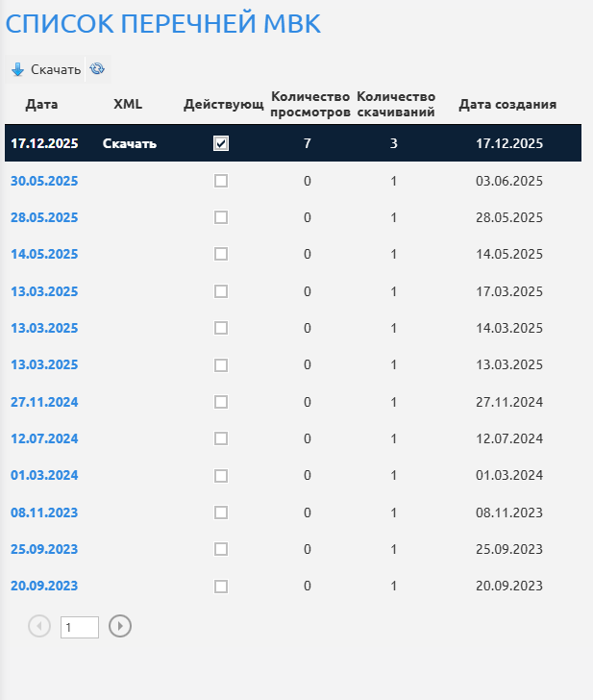Tick the checkbox in the 20.09.2023 row
The height and width of the screenshot is (700, 593).
pos(221,587)
